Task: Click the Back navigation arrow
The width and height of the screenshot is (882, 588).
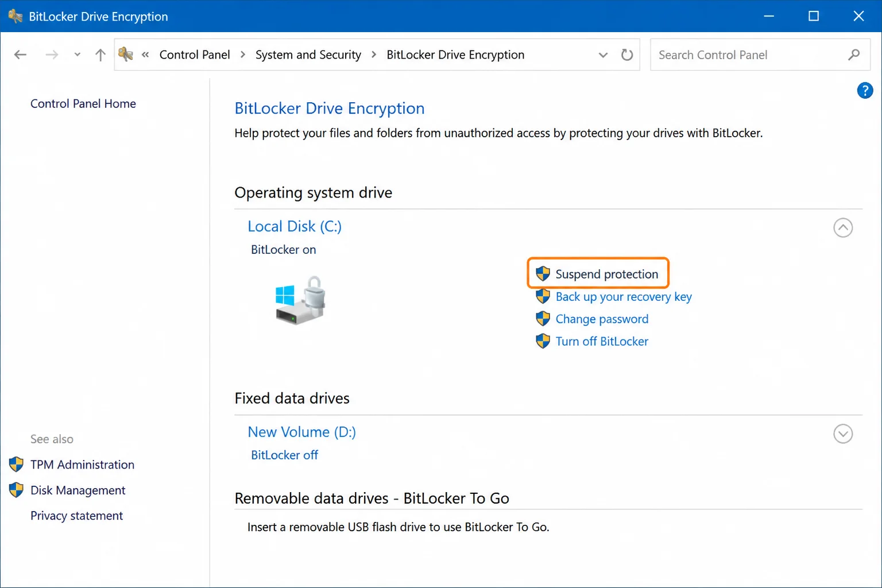Action: [x=20, y=55]
